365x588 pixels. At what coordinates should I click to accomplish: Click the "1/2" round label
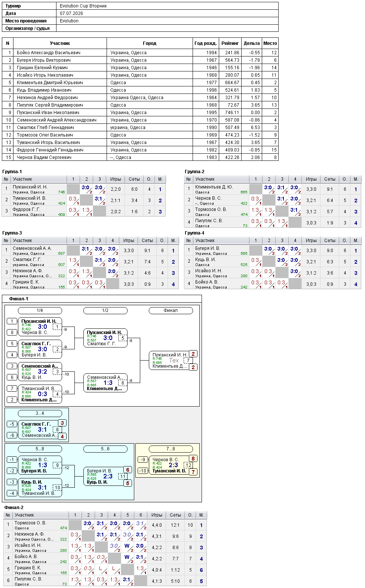coord(105,310)
